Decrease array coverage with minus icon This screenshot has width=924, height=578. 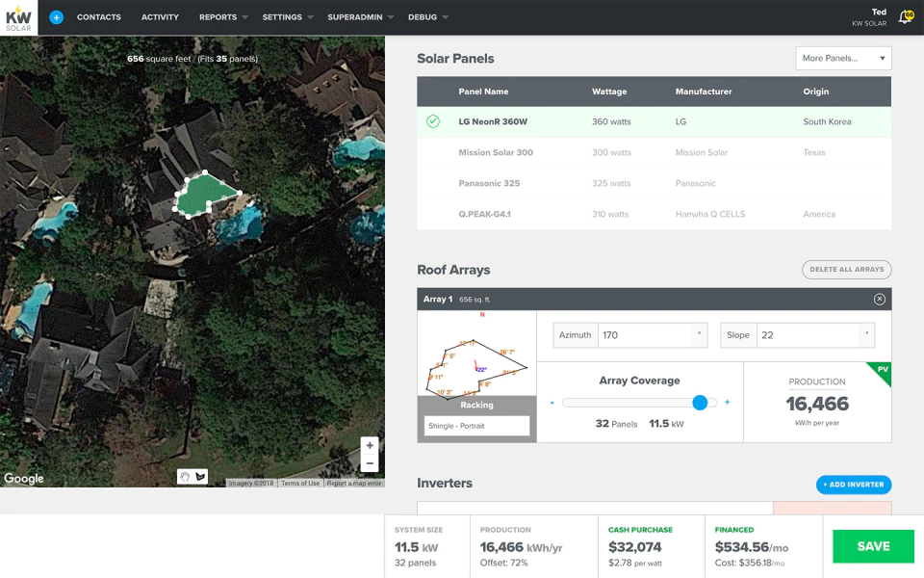pyautogui.click(x=552, y=403)
